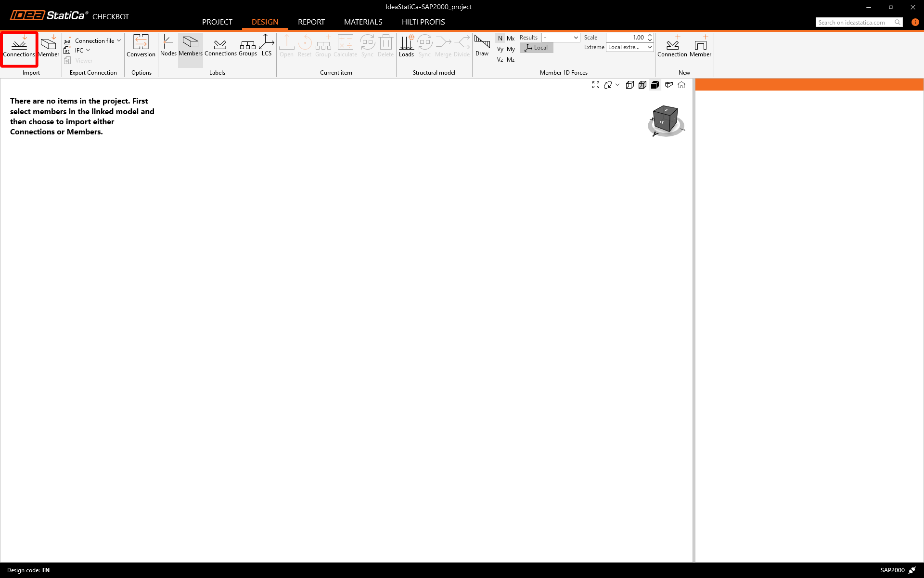
Task: Toggle the LCS labels display
Action: (x=267, y=46)
